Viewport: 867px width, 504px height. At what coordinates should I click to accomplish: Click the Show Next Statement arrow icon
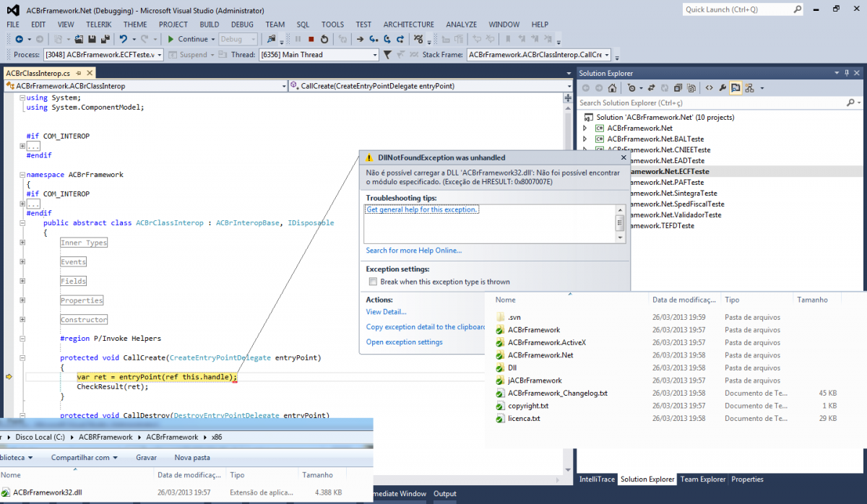click(x=360, y=39)
